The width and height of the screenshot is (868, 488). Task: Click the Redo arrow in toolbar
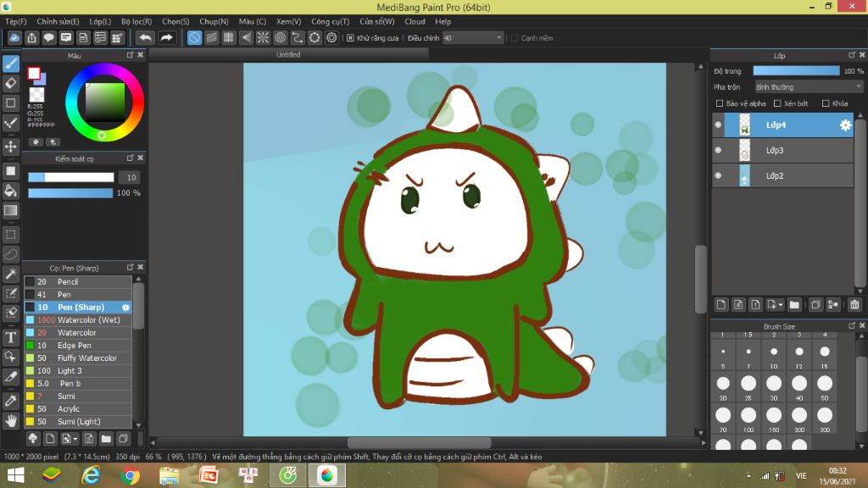click(x=167, y=38)
